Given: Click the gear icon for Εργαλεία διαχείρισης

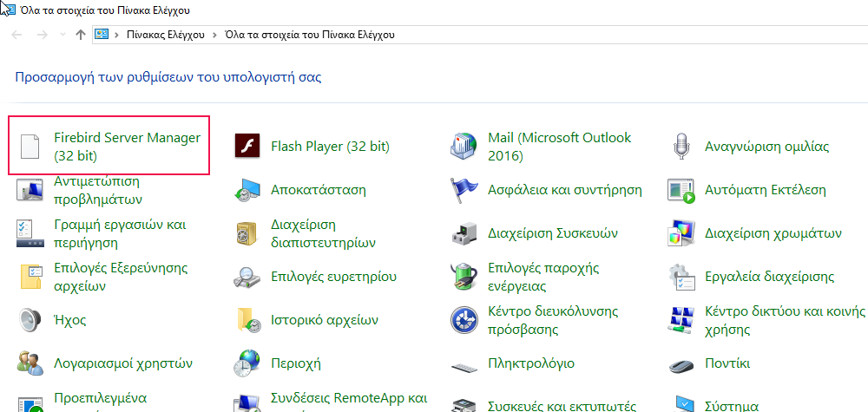Looking at the screenshot, I should tap(681, 278).
